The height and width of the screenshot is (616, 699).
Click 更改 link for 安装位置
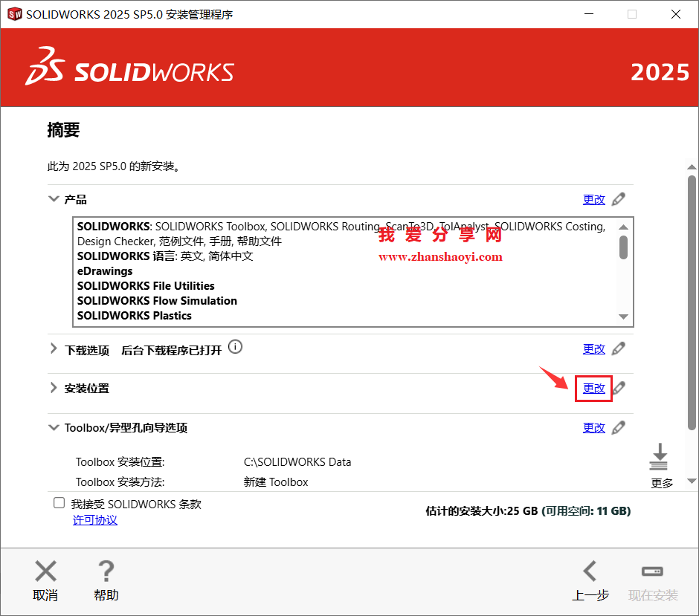click(x=594, y=389)
